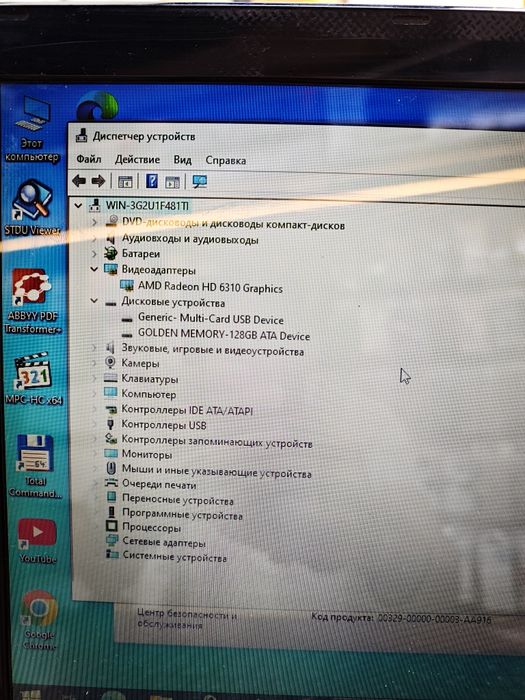Open Google Chrome desktop shortcut
525x700 pixels.
click(x=39, y=620)
